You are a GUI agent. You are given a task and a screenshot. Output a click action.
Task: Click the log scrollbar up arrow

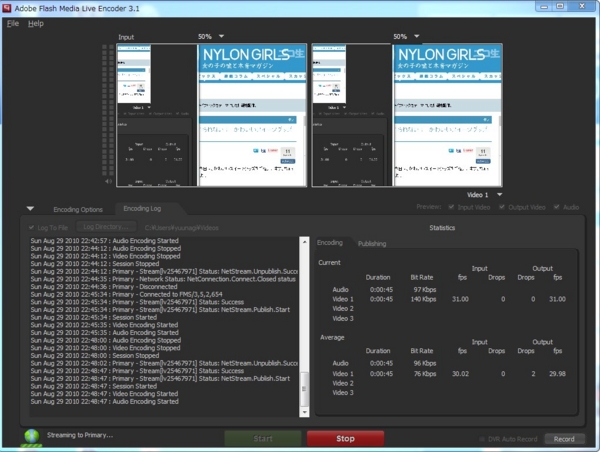point(305,242)
